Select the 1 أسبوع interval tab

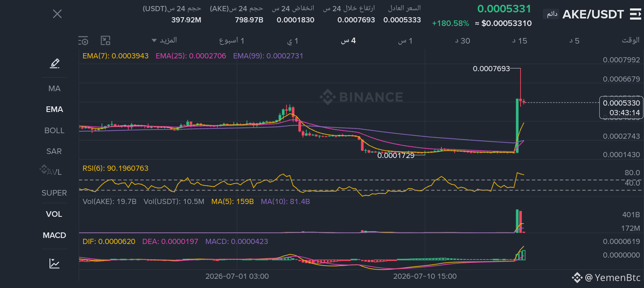pos(232,40)
